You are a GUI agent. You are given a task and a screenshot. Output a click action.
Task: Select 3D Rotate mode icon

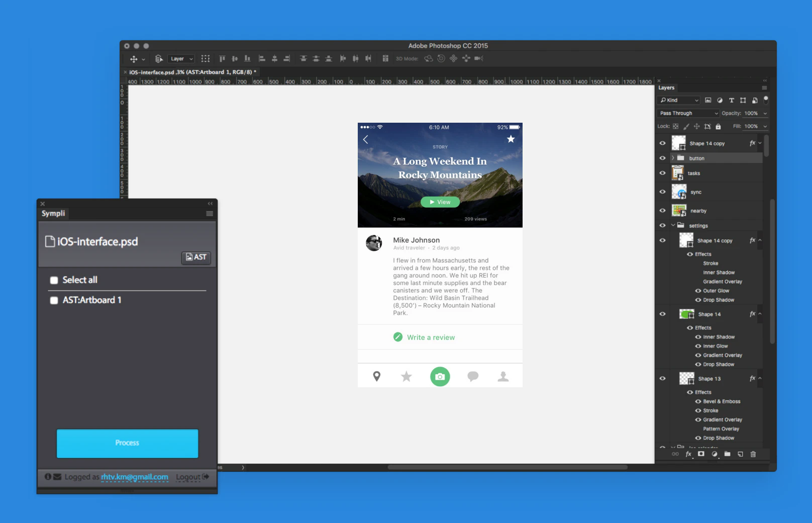(429, 59)
